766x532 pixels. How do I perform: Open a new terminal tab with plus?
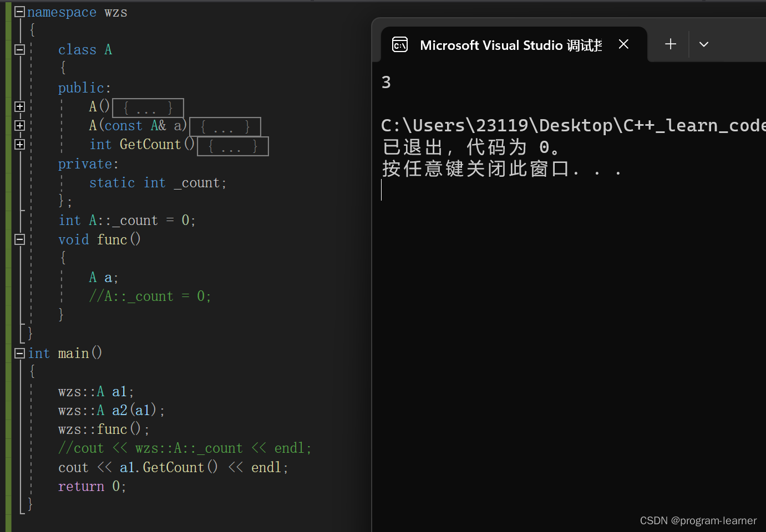pos(671,44)
